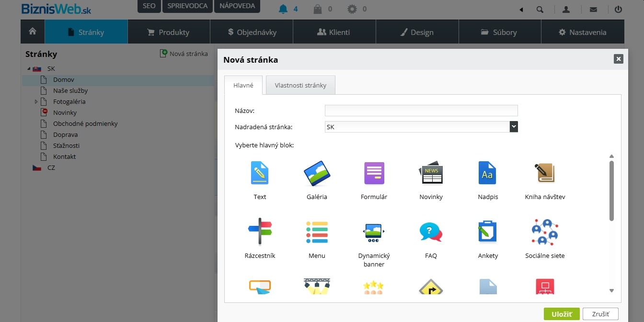Click the Uložiť button
Screen dimensions: 644x322
[562, 314]
